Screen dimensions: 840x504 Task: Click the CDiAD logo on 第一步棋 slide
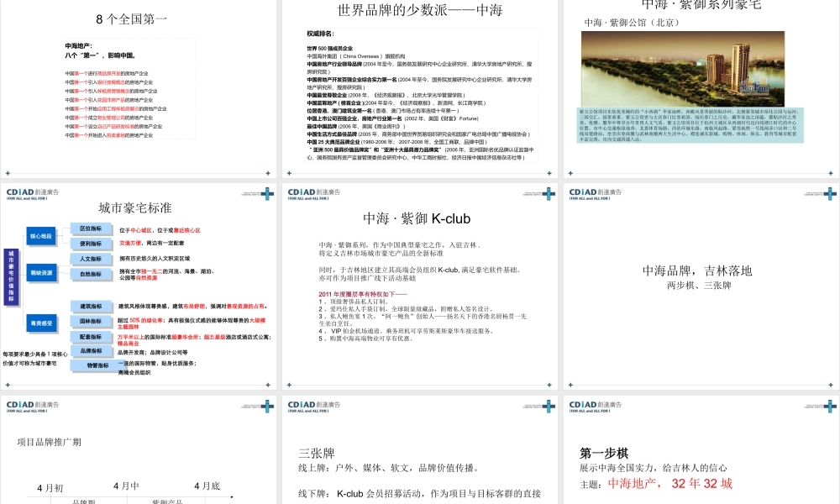pos(596,406)
